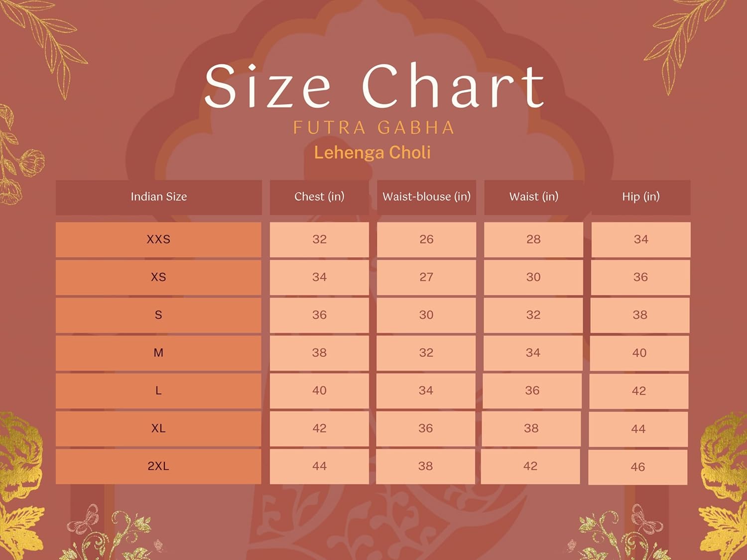
Task: Select the XS size row label
Action: pyautogui.click(x=158, y=277)
